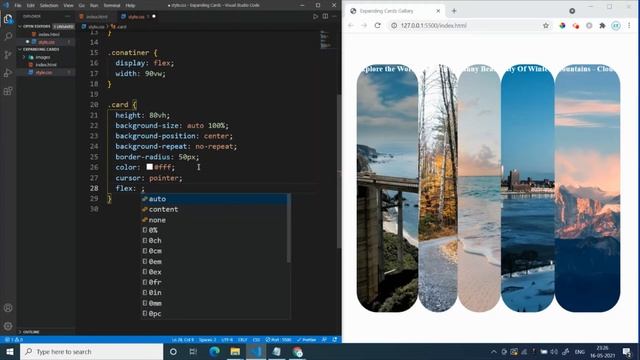640x360 pixels.
Task: Open the Help menu
Action: [130, 5]
